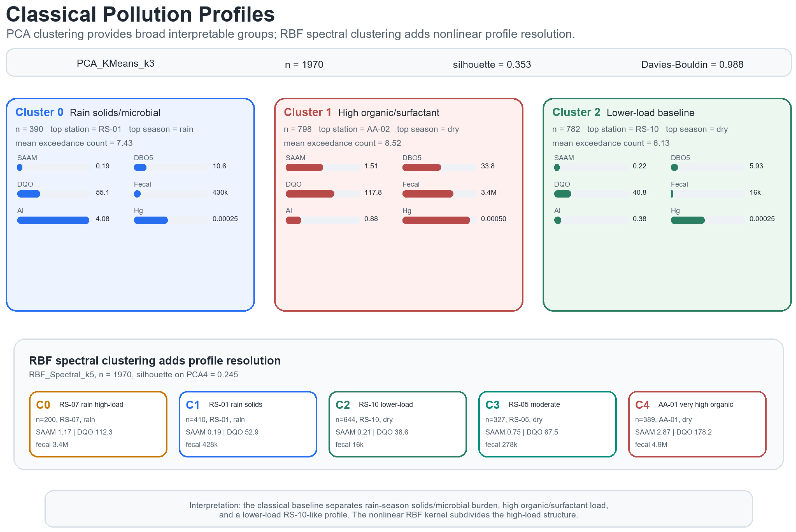The width and height of the screenshot is (796, 532).
Task: Select the C1 RS-01 rain solids card
Action: 248,424
